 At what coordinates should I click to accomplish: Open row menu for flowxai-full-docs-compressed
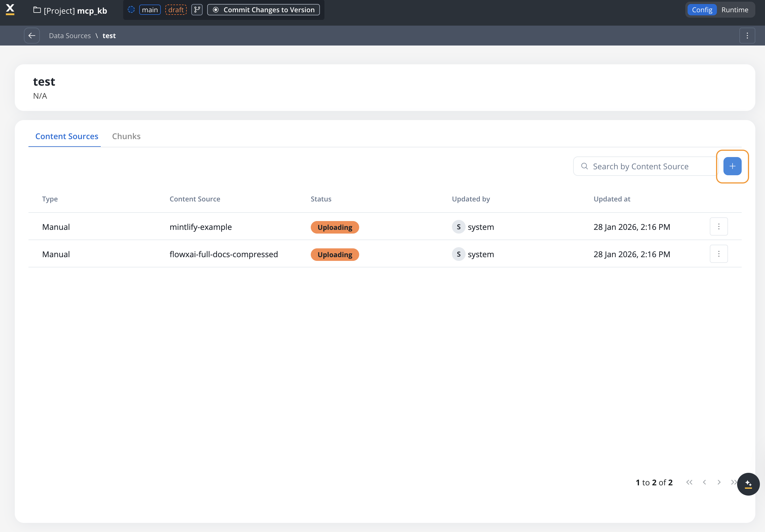[x=718, y=254]
